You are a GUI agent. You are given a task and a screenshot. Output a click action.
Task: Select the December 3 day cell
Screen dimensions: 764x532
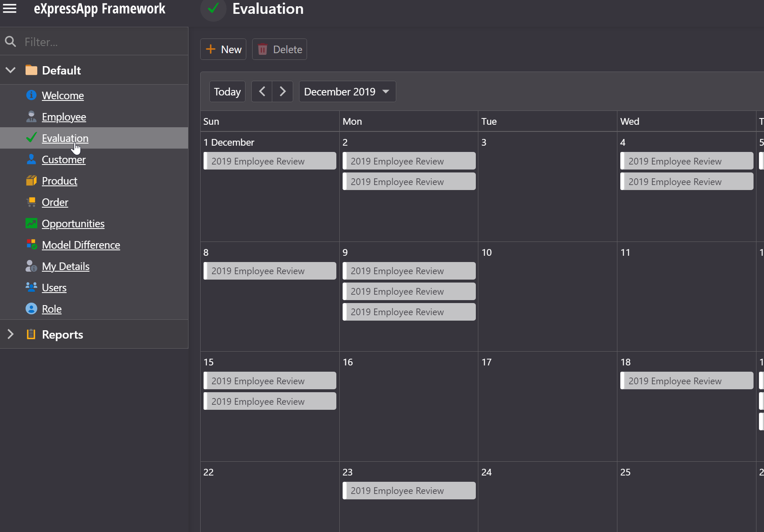(x=547, y=187)
